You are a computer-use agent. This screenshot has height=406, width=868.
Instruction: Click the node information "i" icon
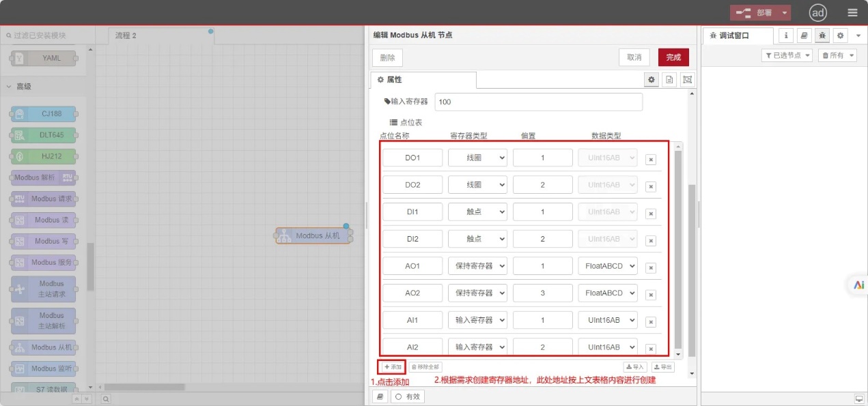pos(786,35)
